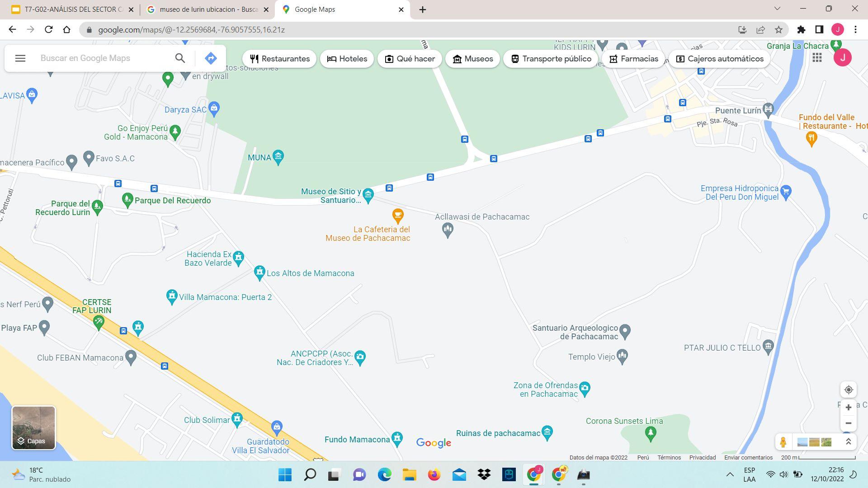Open Google apps grid icon
The width and height of the screenshot is (868, 488).
click(x=817, y=58)
